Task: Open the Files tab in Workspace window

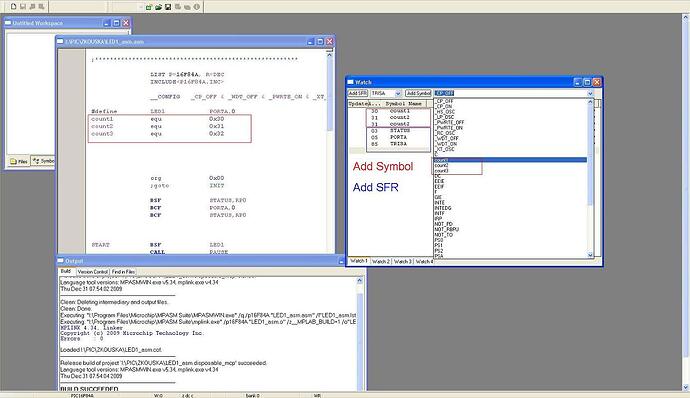Action: click(19, 161)
